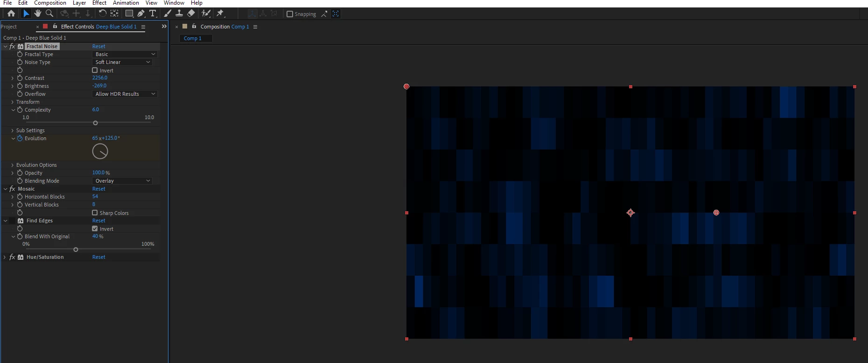Click the Blend With Original slider handle
The width and height of the screenshot is (868, 363).
click(x=76, y=249)
